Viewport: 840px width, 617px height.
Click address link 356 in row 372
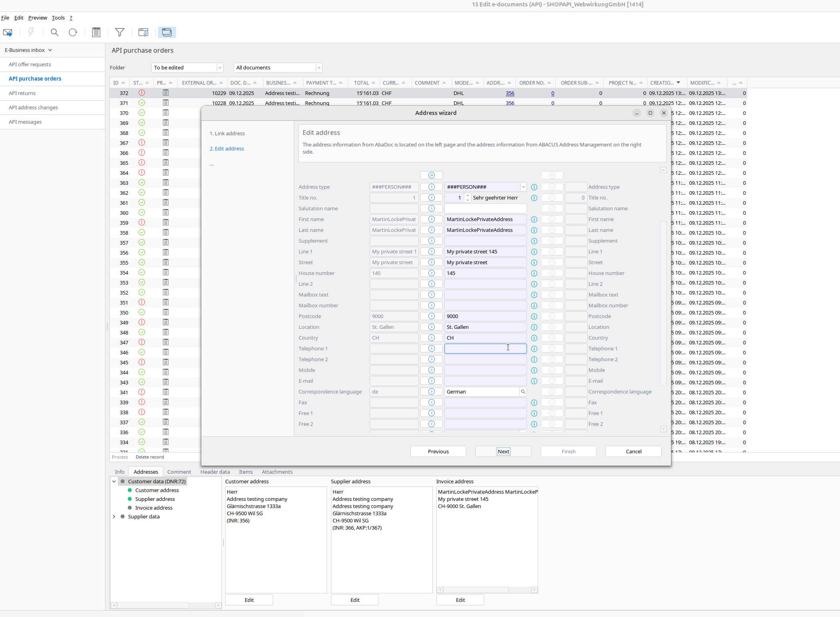[510, 93]
